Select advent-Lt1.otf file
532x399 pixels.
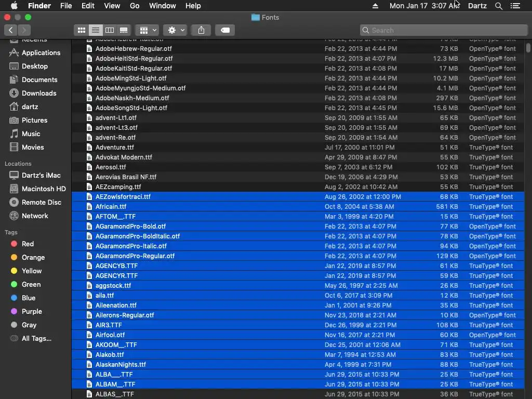coord(298,118)
